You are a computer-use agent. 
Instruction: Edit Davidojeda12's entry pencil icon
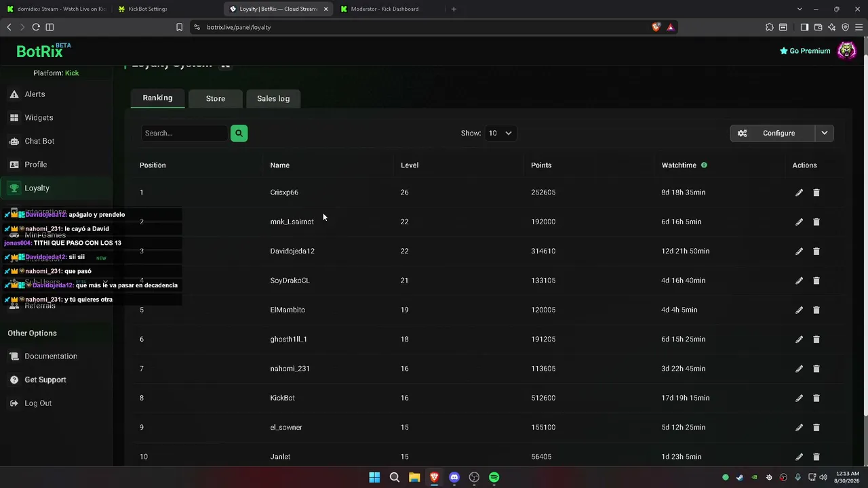pos(799,251)
